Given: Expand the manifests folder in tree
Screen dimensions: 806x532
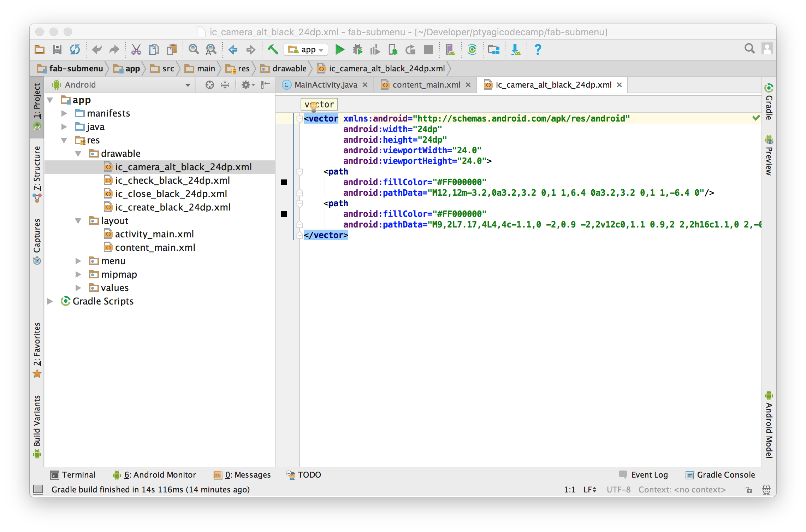Looking at the screenshot, I should click(x=64, y=113).
